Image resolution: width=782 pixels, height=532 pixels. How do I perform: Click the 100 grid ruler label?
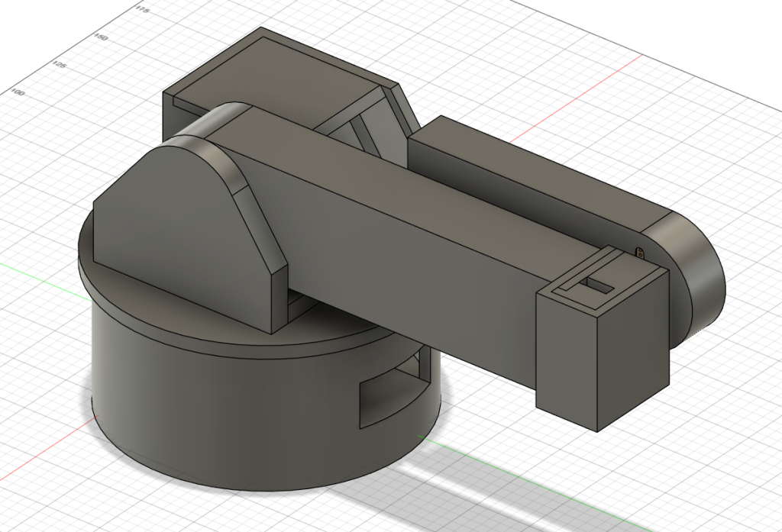[18, 92]
